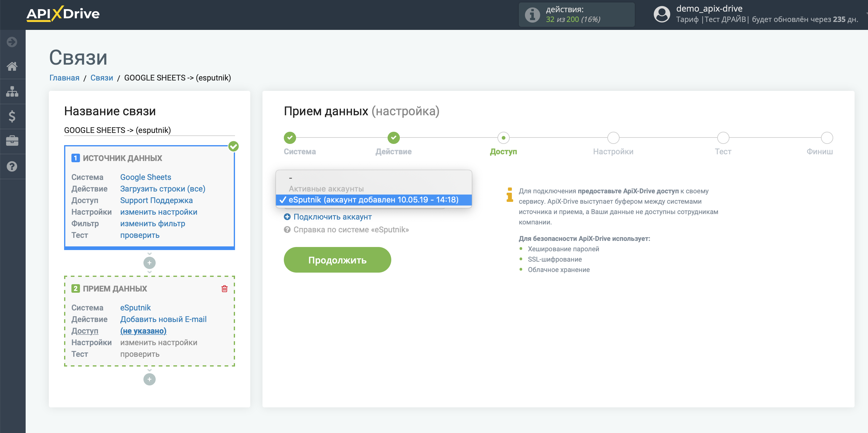Click source изменить настройки link

click(159, 212)
